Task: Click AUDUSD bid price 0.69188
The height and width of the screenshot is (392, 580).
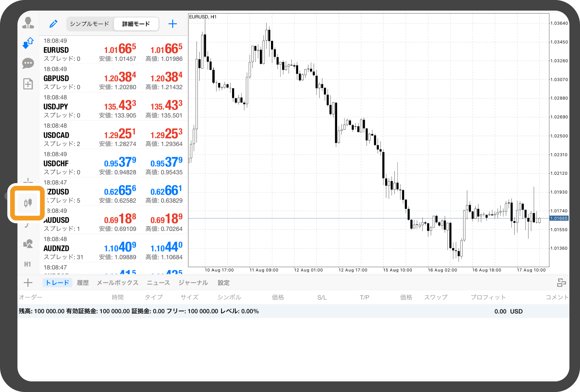Action: [120, 219]
